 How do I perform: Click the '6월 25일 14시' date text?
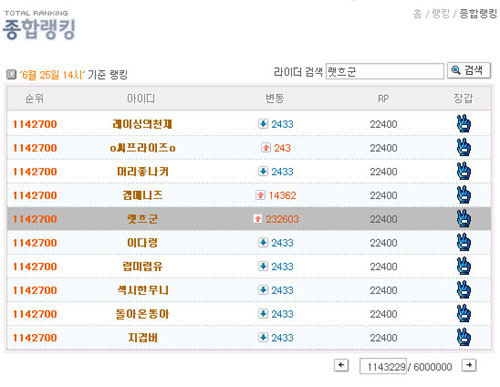click(52, 75)
